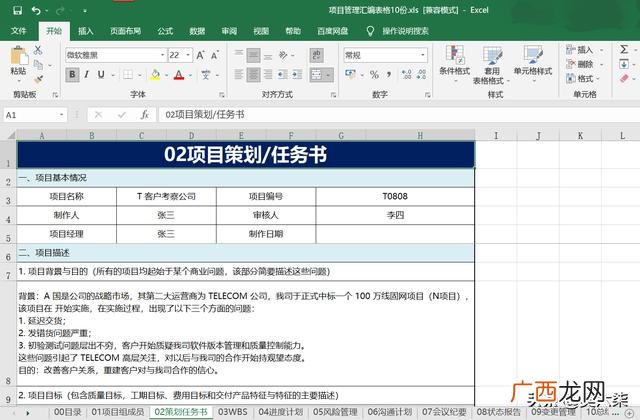This screenshot has width=640, height=420.
Task: Expand merge cells dropdown arrow
Action: click(x=328, y=75)
